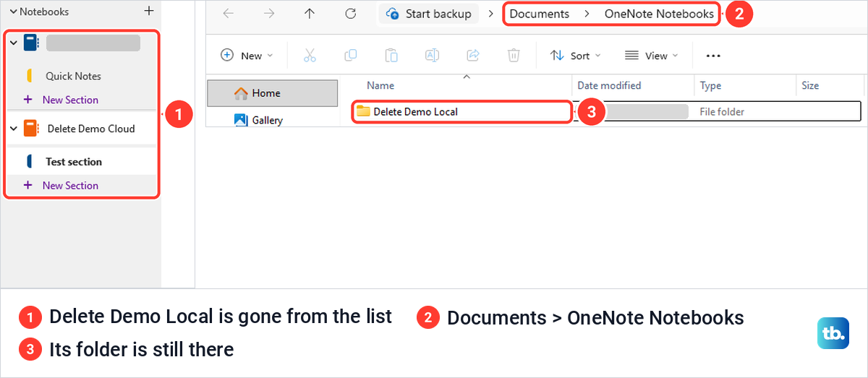The width and height of the screenshot is (868, 378).
Task: Expand chevron between Documents and OneNote Notebooks
Action: (x=587, y=14)
